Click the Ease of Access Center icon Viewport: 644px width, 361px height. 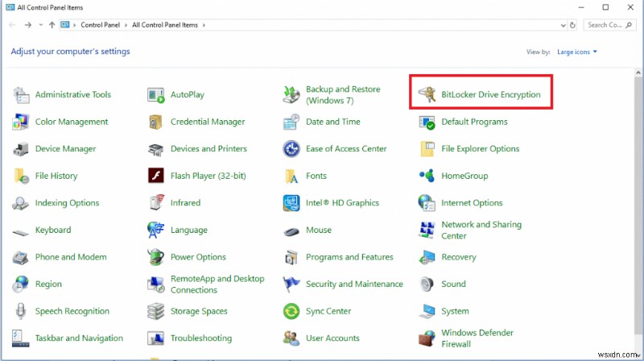(291, 149)
